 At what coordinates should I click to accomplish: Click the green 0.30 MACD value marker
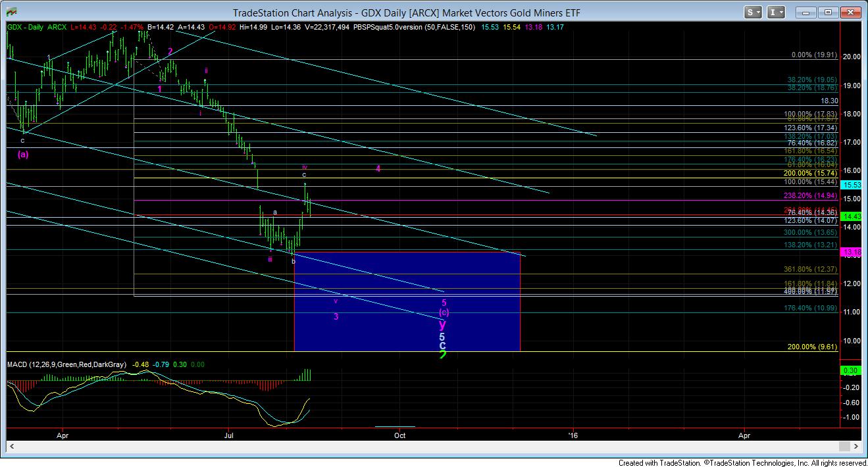(x=851, y=370)
